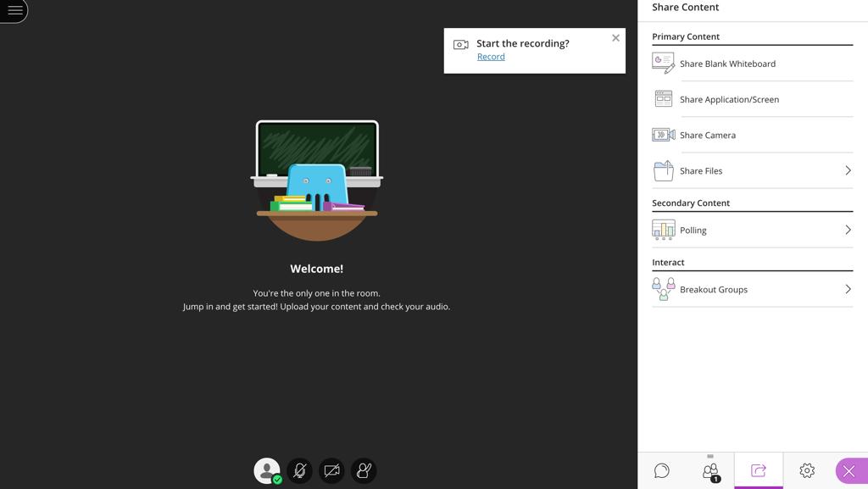Expand the Polling options arrow

tap(848, 230)
